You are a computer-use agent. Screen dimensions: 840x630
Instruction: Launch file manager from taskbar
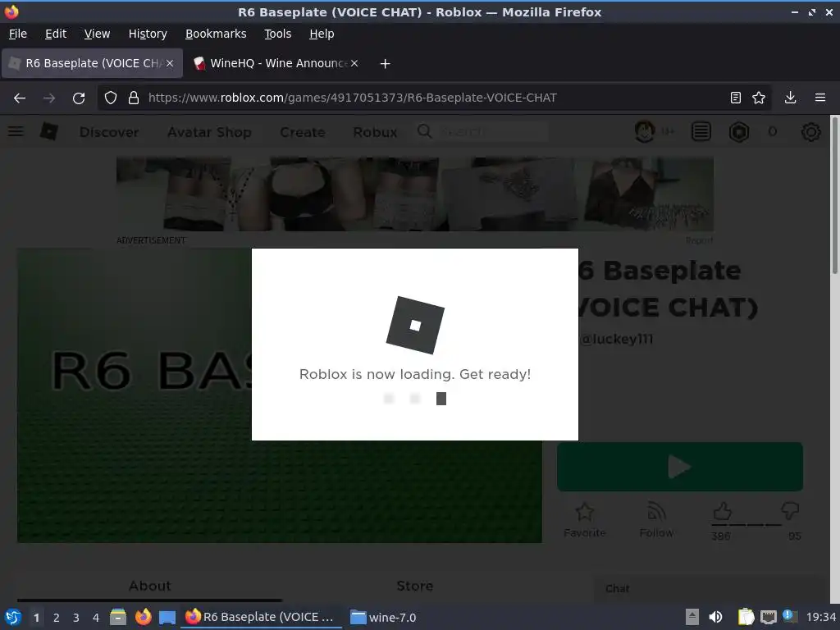tap(118, 617)
